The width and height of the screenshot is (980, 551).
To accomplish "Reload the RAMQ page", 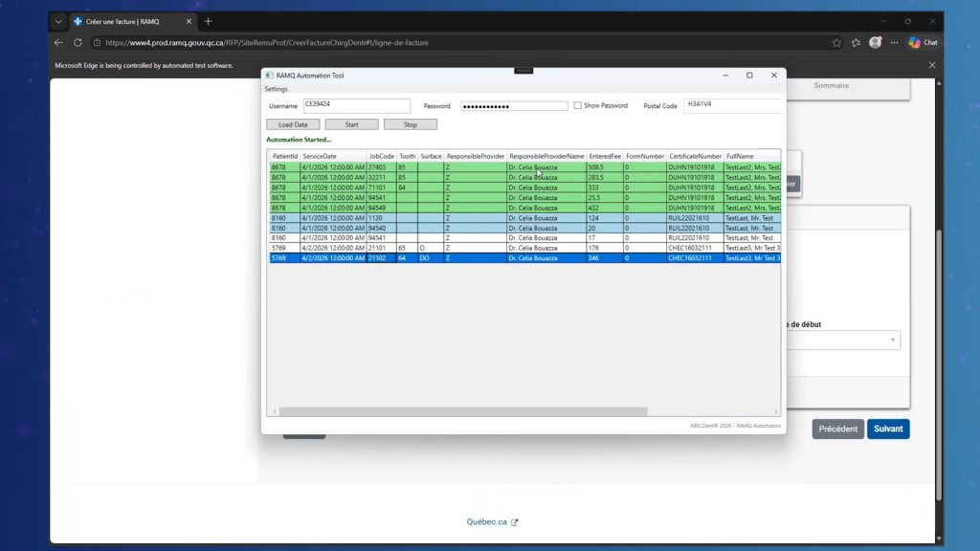I will coord(78,42).
